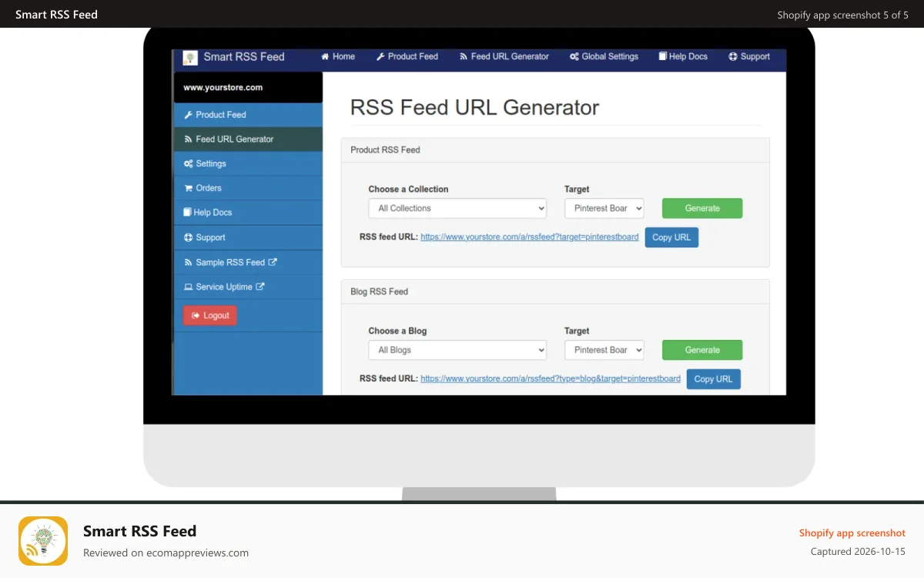Select Feed URL Generator in the sidebar
924x578 pixels.
tap(248, 139)
